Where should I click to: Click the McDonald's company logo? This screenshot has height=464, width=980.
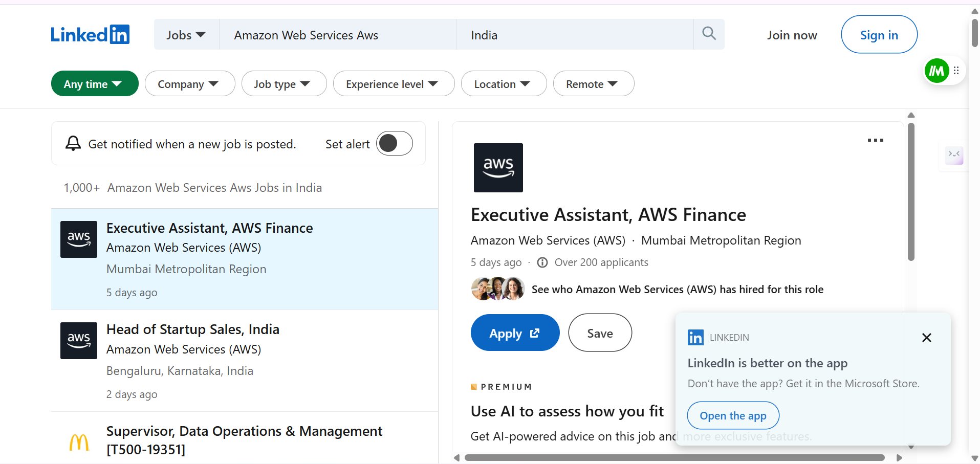pos(78,440)
